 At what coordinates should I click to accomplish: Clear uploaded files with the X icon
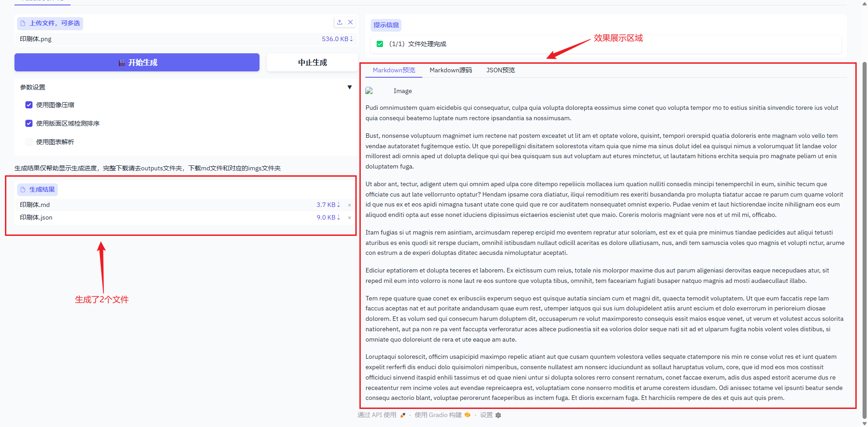(x=350, y=22)
